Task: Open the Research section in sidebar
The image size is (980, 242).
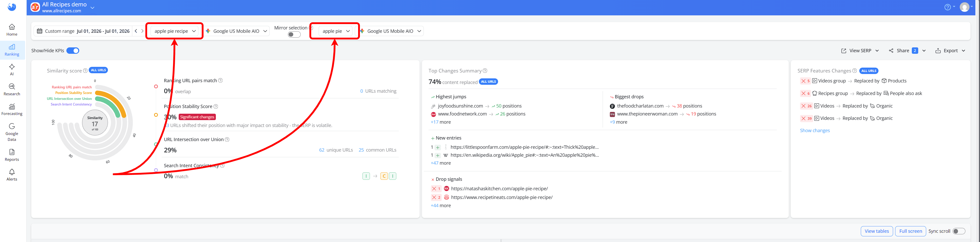Action: pyautogui.click(x=12, y=90)
